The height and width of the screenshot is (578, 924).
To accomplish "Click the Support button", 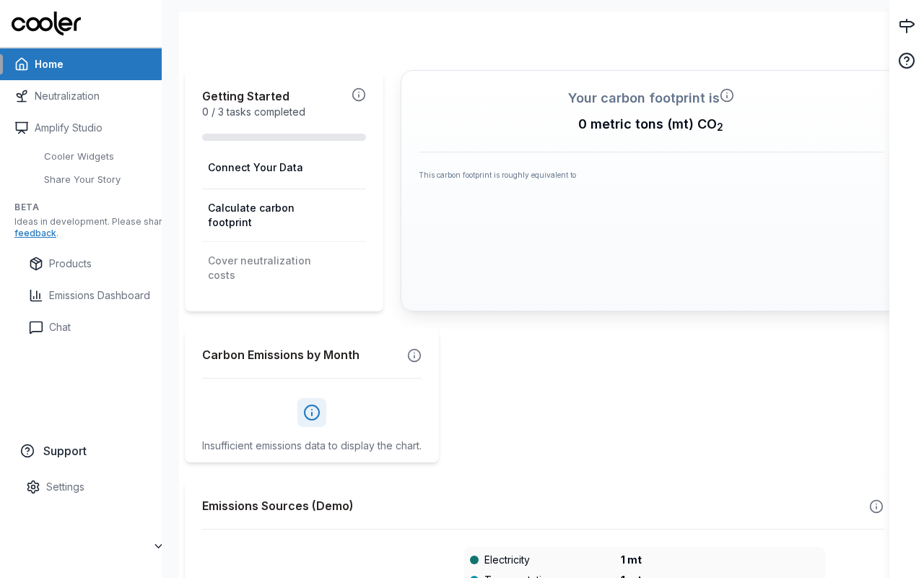I will click(x=64, y=451).
